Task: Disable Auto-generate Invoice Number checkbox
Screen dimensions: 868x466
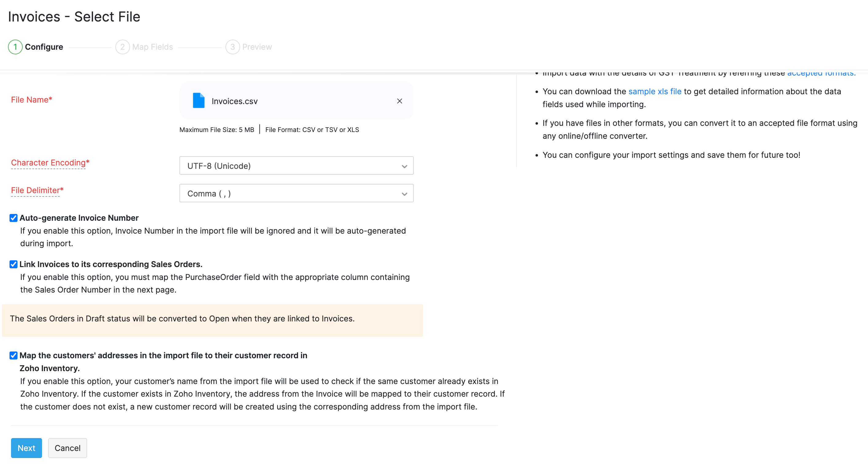Action: [x=14, y=217]
